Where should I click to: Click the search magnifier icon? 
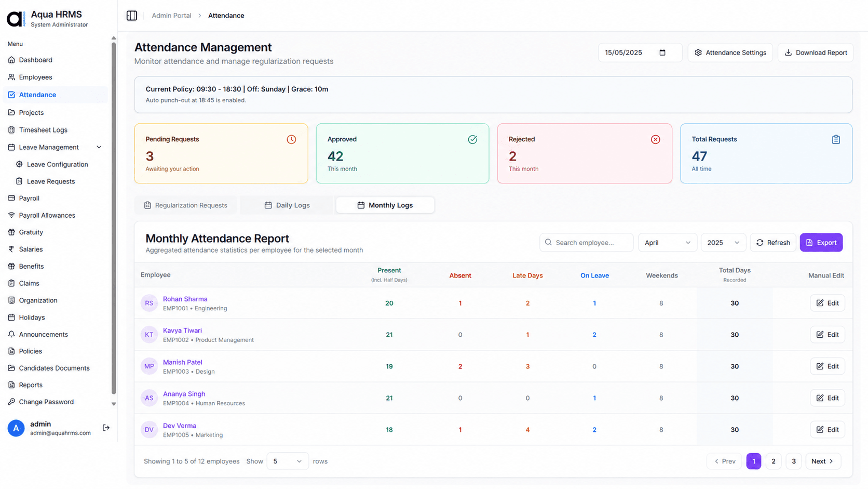pos(548,242)
